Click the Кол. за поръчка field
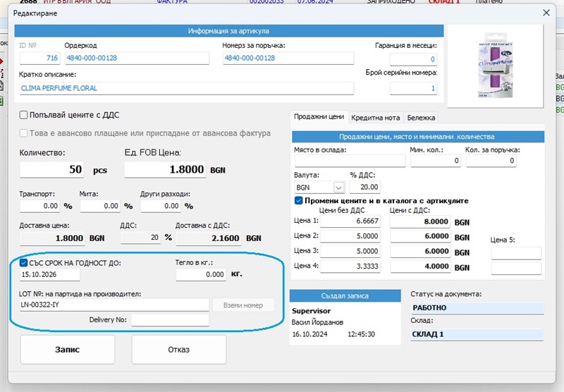The image size is (564, 392). pos(491,161)
